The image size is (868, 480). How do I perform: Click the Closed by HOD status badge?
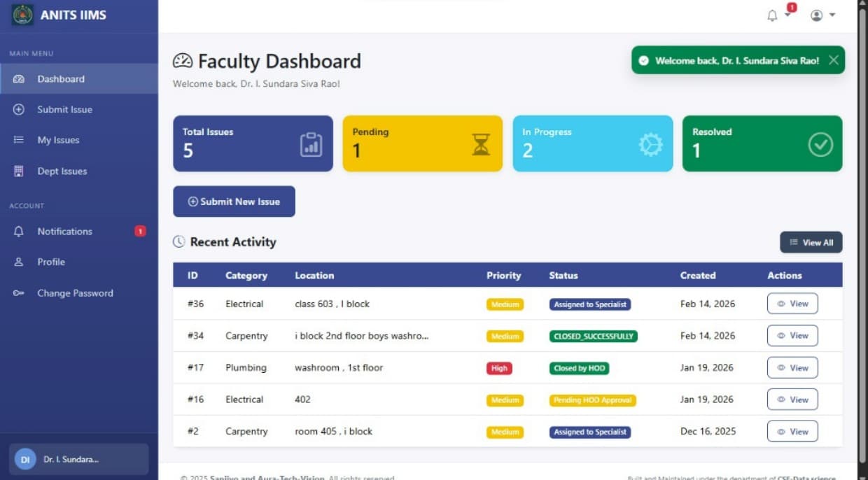580,368
